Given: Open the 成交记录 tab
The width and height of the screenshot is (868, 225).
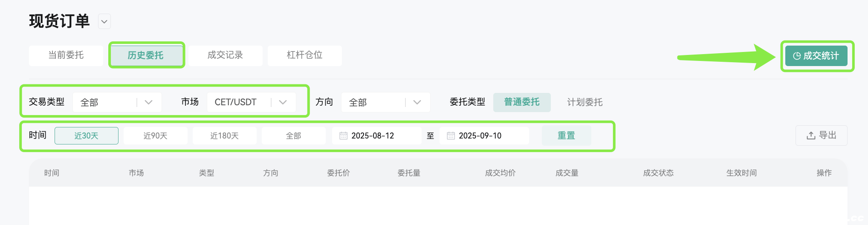Looking at the screenshot, I should [x=225, y=55].
